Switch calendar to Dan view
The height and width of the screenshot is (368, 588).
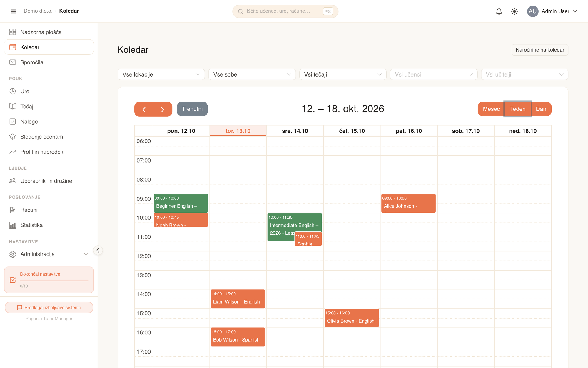[x=541, y=109]
